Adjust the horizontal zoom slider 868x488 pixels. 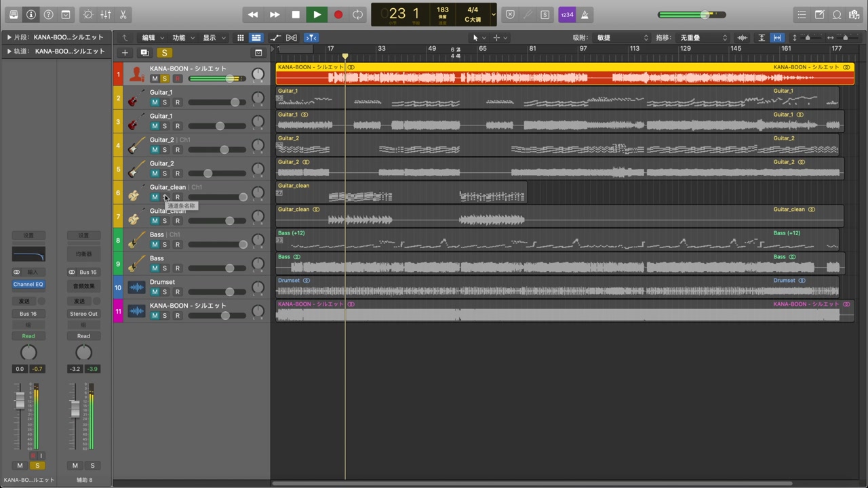844,38
